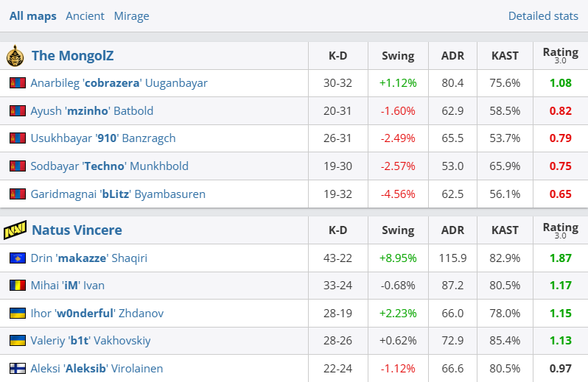Select the All maps tab
This screenshot has height=382, width=588.
pyautogui.click(x=32, y=15)
